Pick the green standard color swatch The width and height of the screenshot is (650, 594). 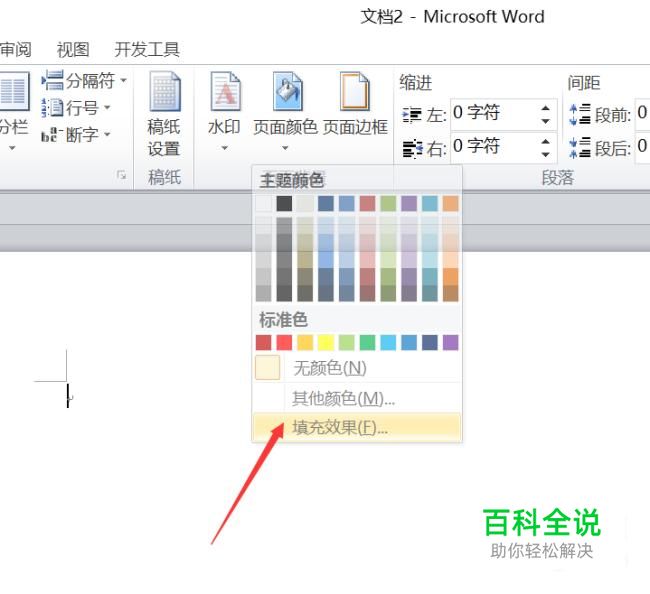point(367,343)
